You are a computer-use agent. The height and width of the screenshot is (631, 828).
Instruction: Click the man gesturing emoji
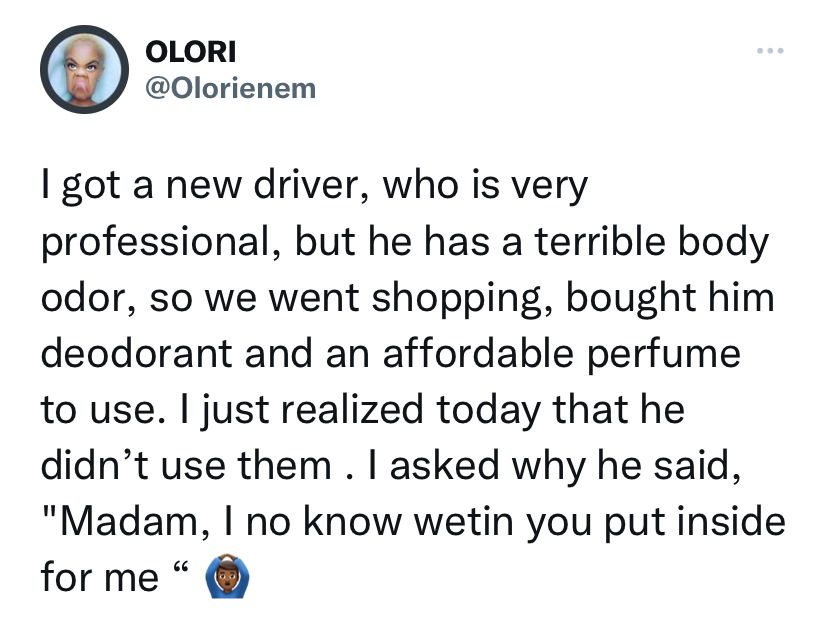click(x=226, y=576)
